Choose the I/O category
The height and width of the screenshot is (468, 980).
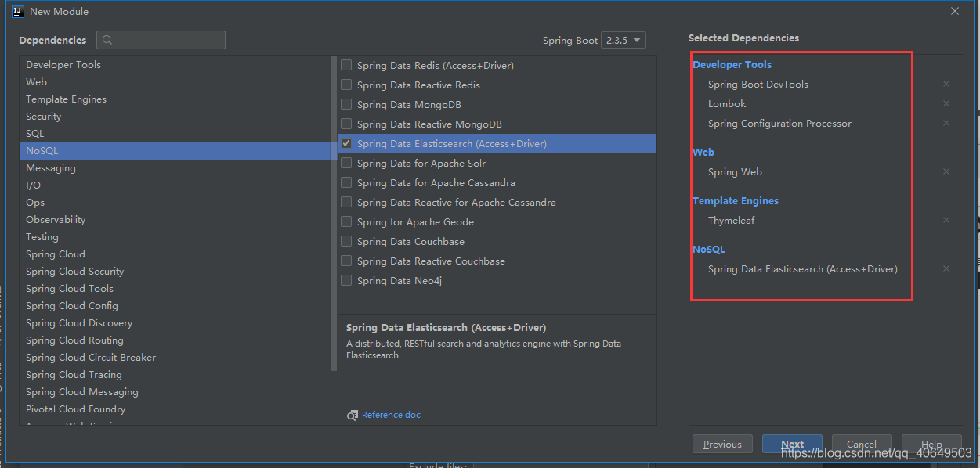click(x=175, y=185)
